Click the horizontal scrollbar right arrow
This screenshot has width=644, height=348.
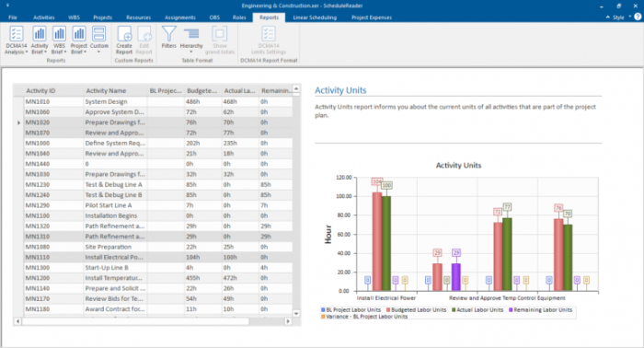(x=288, y=321)
